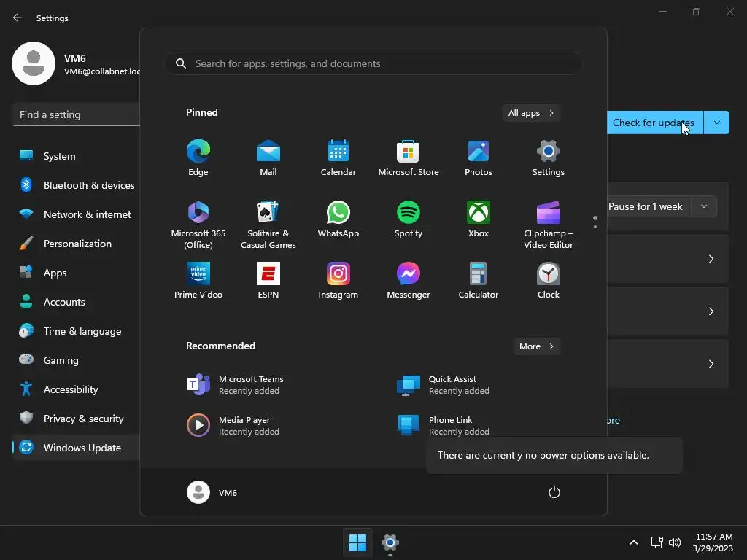Expand the Check for updates dropdown arrow
The height and width of the screenshot is (560, 747).
pos(717,122)
